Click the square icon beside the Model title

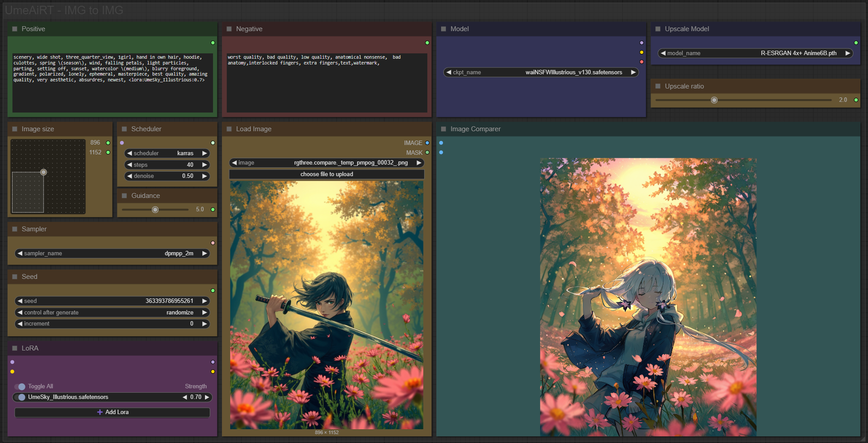pos(443,29)
